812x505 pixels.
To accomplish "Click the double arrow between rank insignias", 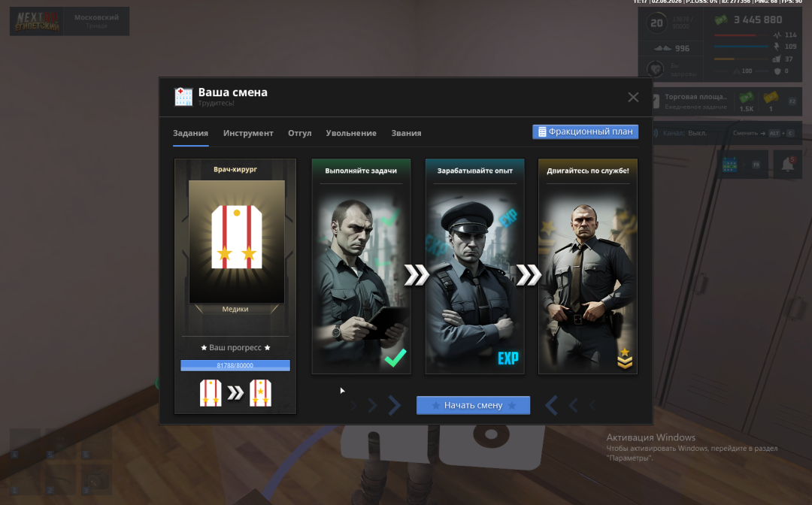I will 235,393.
